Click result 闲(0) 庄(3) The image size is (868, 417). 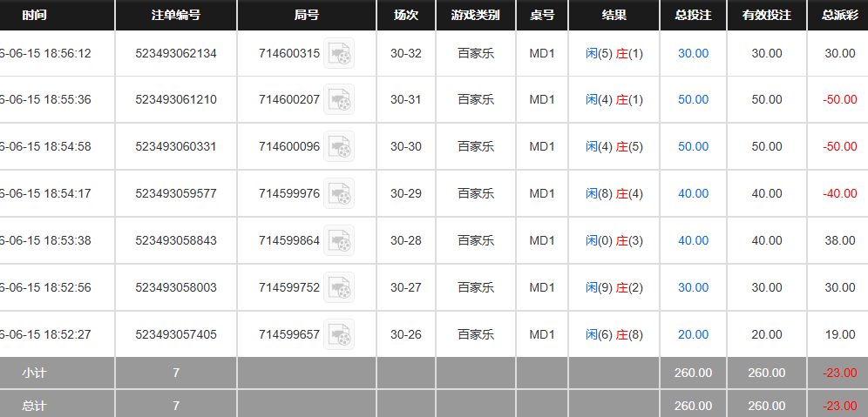(x=614, y=240)
